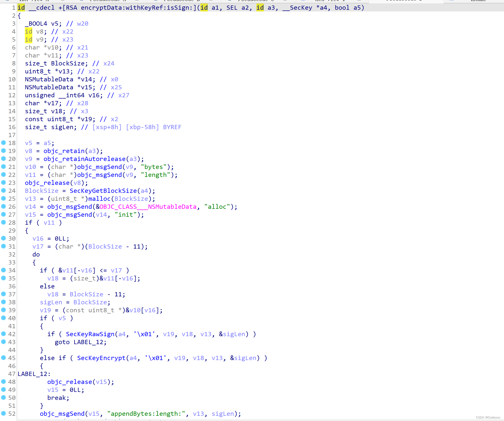Screen dimensions: 504x421
Task: Select OBJC_CLASS___NSMutableData symbol
Action: tap(148, 207)
